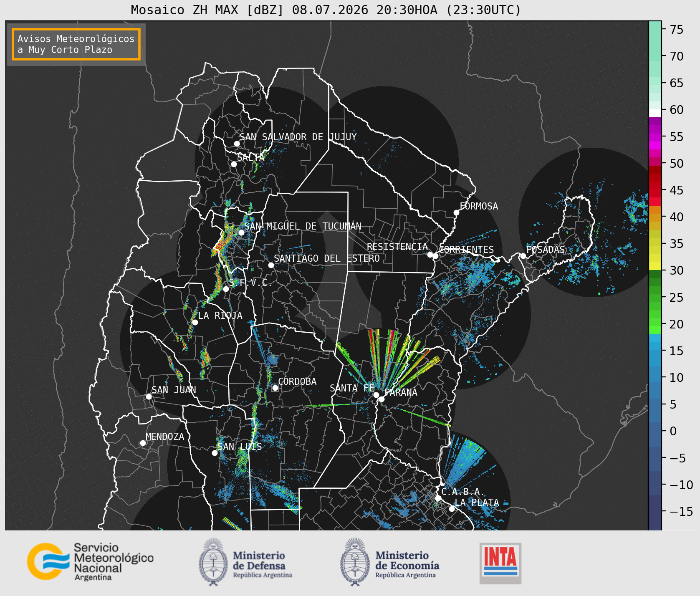Screen dimensions: 700x596
Task: Click the Servicio Meteorológico Nacional logo
Action: click(x=91, y=562)
